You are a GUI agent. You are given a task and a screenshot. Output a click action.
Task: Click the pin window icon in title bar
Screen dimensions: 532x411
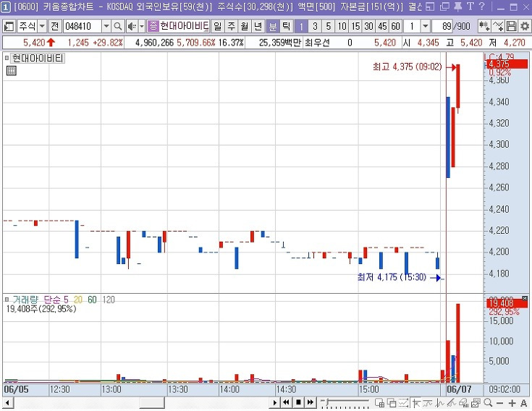click(457, 7)
